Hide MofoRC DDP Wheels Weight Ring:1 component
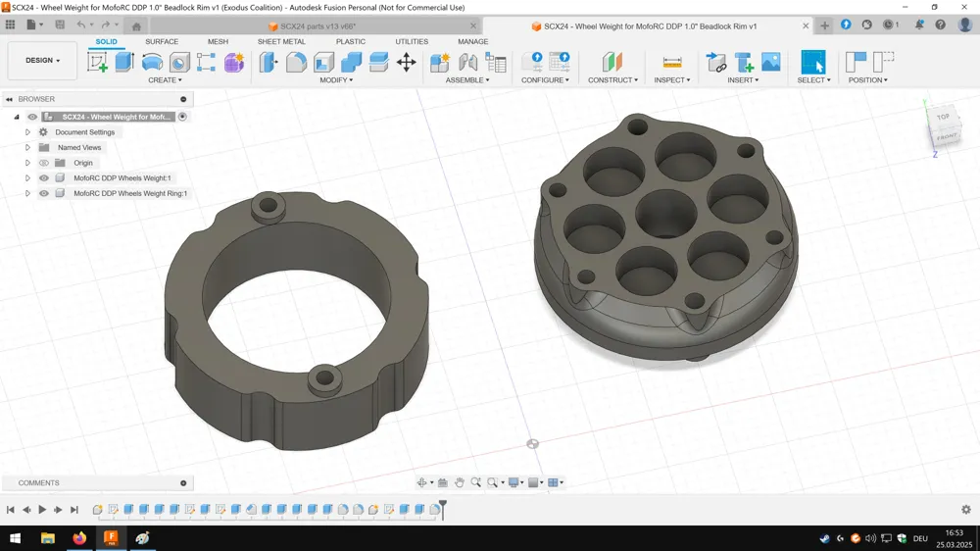 click(44, 193)
